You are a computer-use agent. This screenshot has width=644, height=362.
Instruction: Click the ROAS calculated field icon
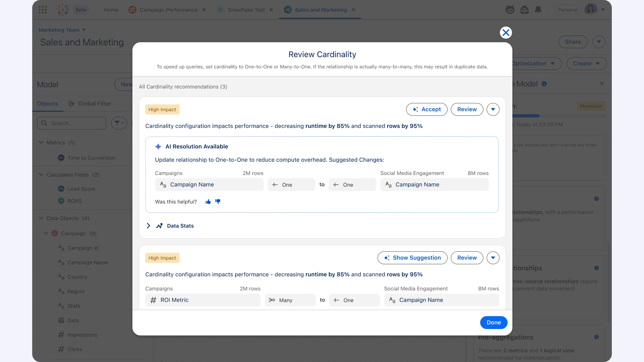pos(61,201)
